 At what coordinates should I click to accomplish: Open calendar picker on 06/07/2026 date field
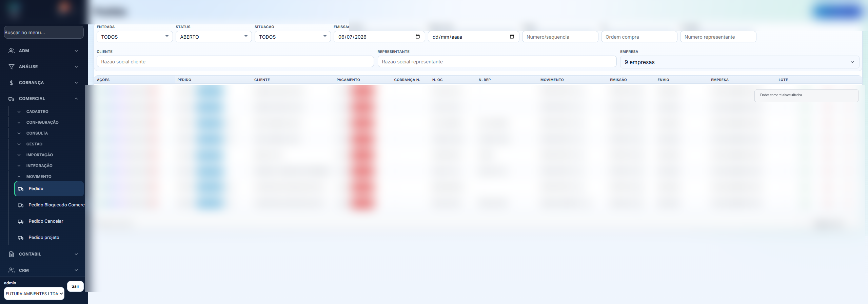pyautogui.click(x=418, y=37)
